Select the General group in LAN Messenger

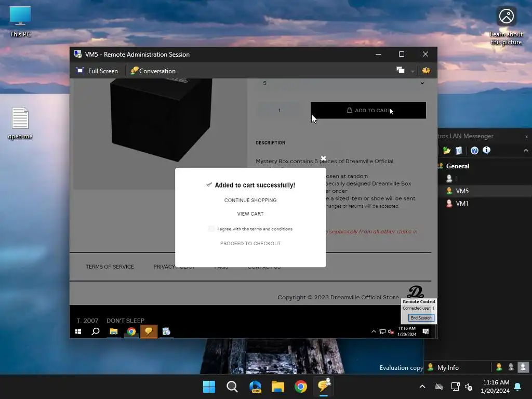tap(457, 166)
